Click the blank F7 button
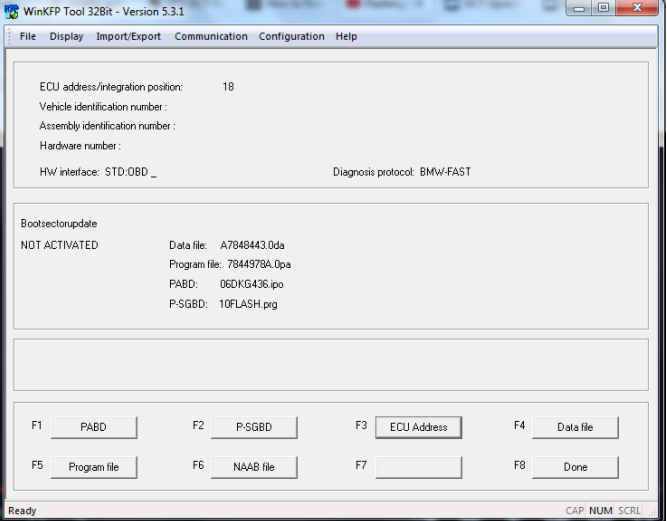The height and width of the screenshot is (521, 667). pyautogui.click(x=418, y=467)
